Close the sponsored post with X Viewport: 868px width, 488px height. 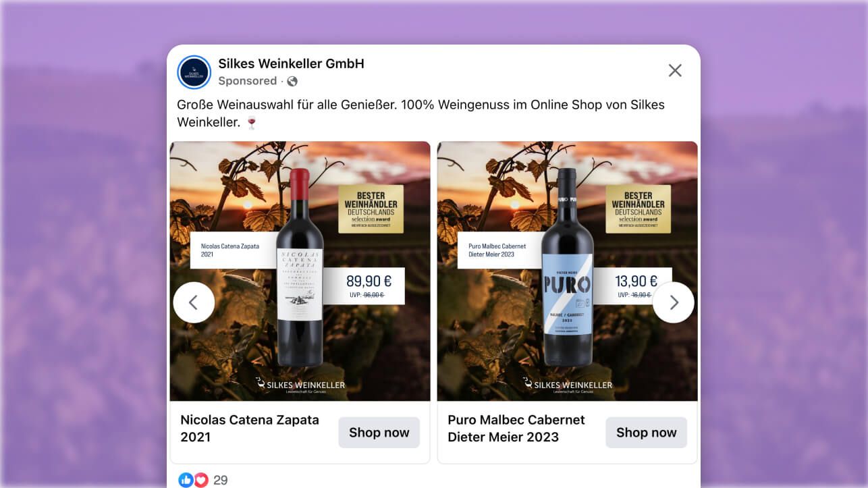pyautogui.click(x=675, y=71)
